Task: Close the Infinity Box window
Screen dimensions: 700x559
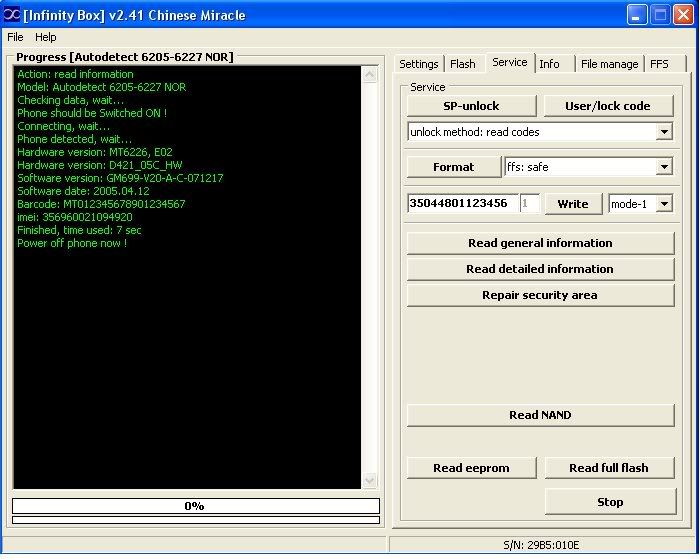Action: pos(683,15)
